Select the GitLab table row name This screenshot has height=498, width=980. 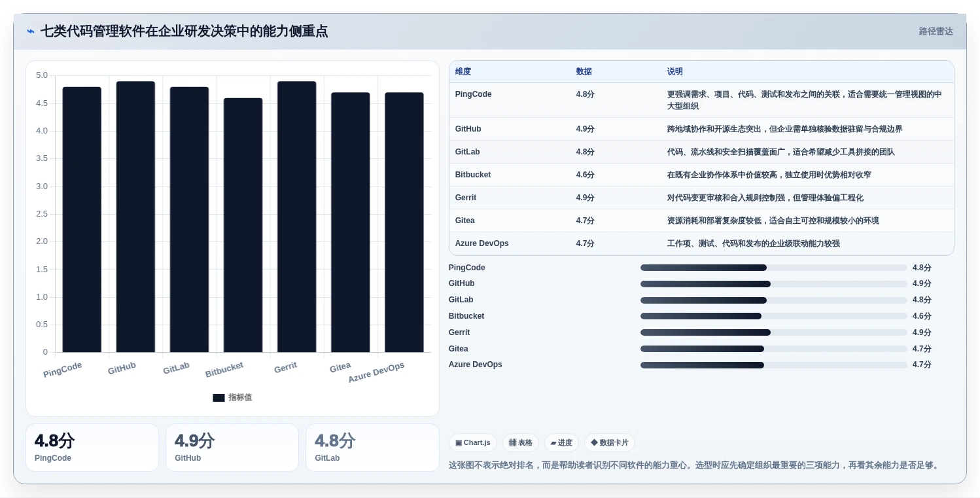468,152
